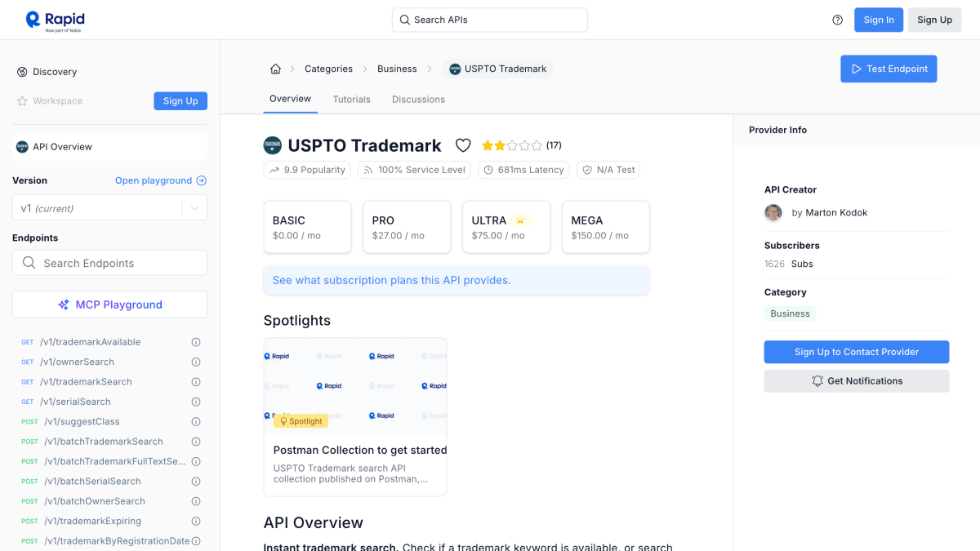
Task: Click the star rating icons
Action: point(512,145)
